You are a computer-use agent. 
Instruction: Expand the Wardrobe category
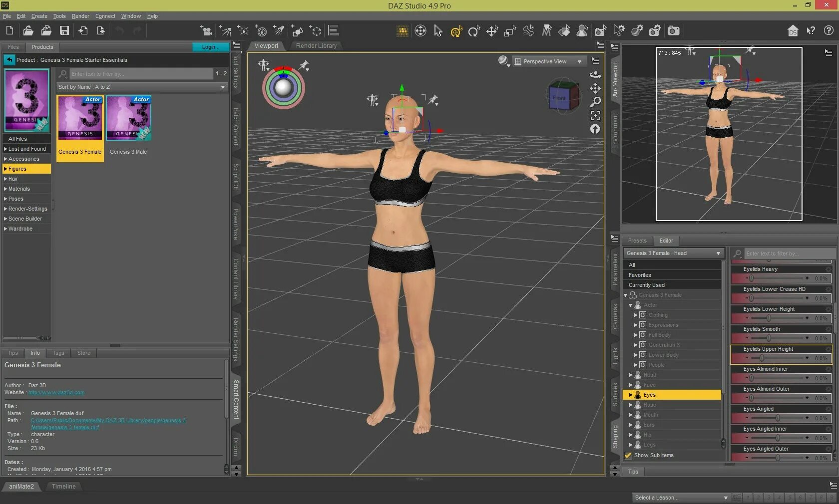5,229
